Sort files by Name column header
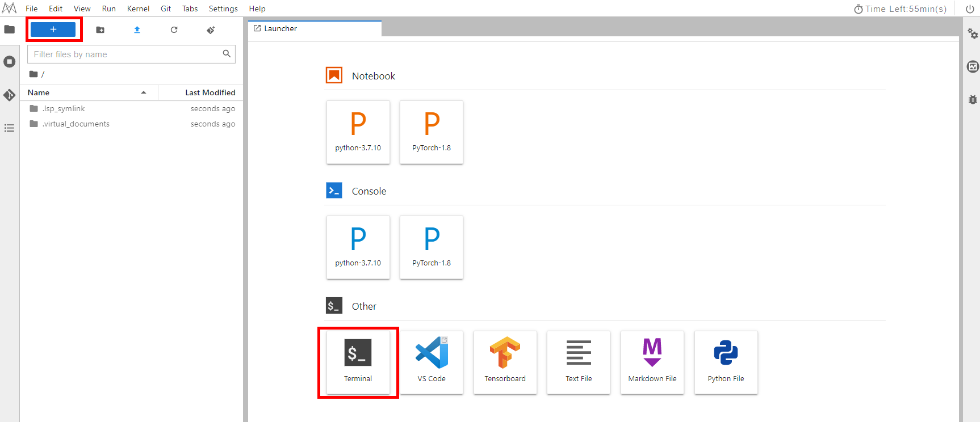The height and width of the screenshot is (422, 980). coord(39,92)
